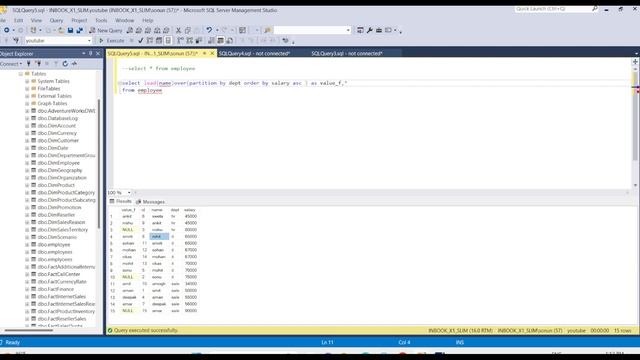Screen dimensions: 640x360
Task: Click the Object Explorer vertical scrollbar
Action: click(x=99, y=163)
